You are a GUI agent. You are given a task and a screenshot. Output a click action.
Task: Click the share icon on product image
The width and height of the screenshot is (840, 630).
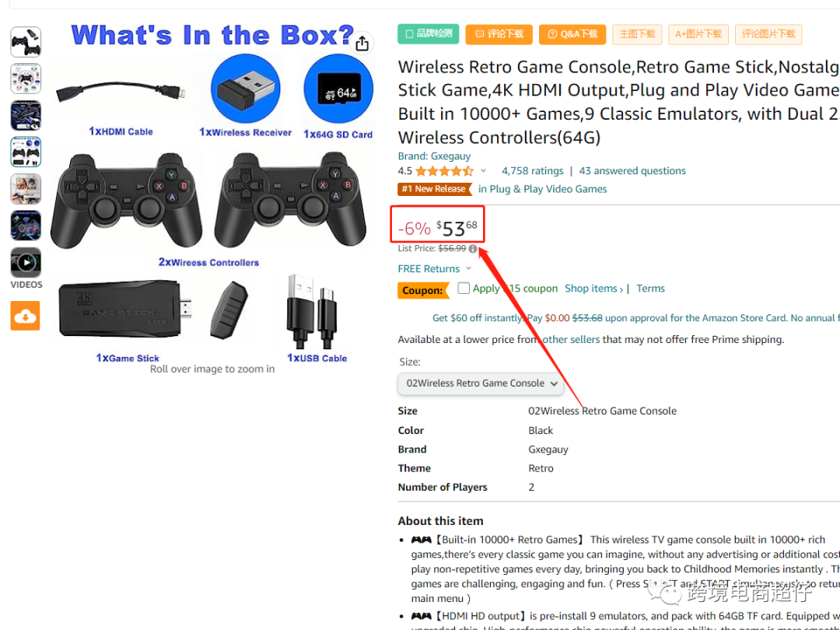point(362,44)
